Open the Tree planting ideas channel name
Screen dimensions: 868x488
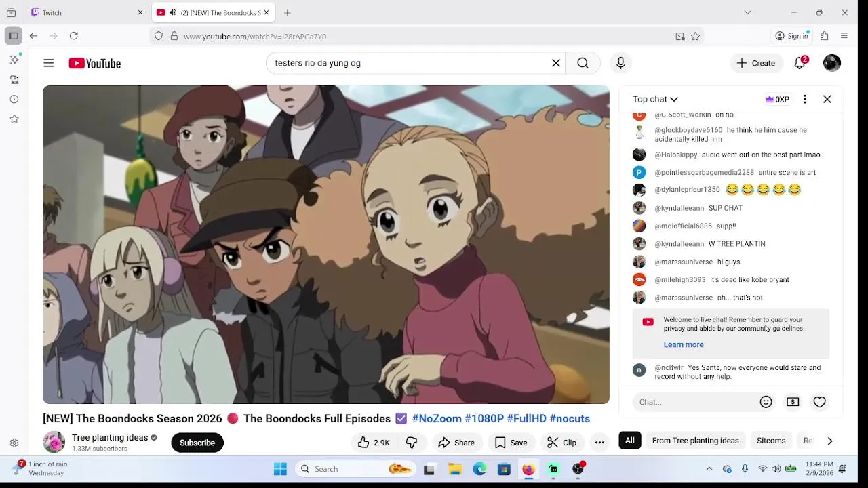[110, 437]
